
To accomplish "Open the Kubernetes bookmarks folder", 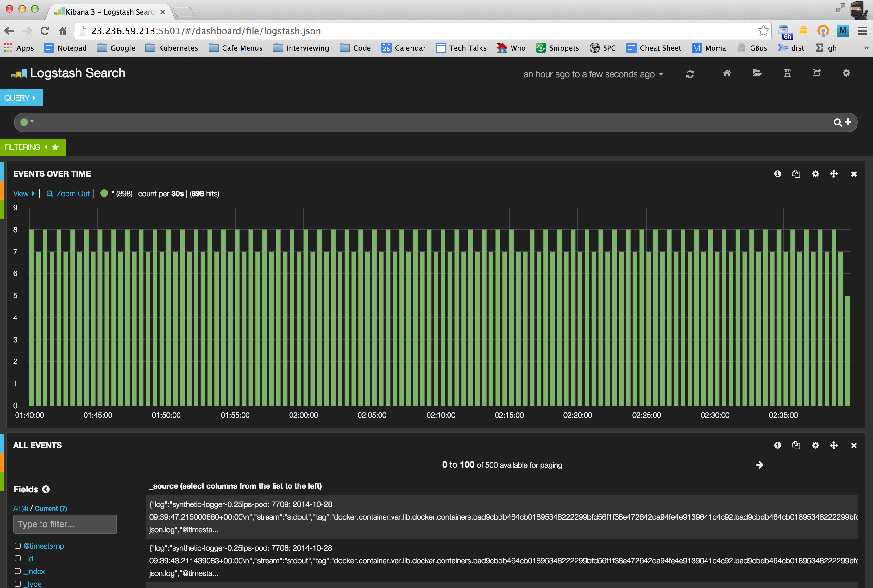I will click(171, 48).
